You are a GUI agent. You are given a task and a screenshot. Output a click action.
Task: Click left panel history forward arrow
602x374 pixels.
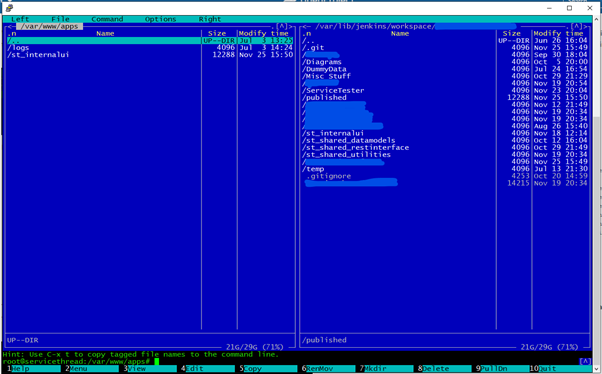290,26
